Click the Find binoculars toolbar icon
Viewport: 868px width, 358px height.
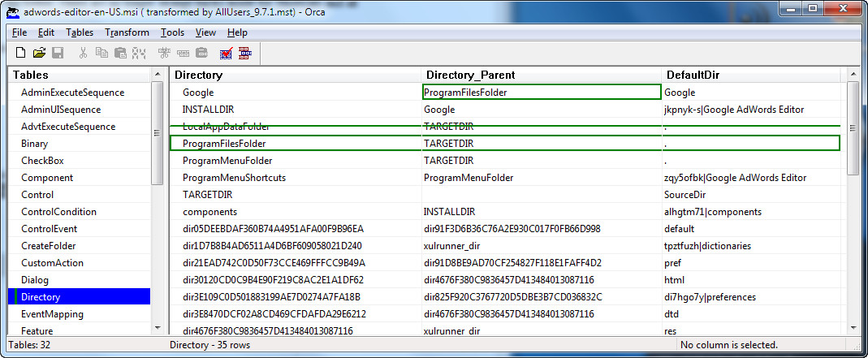(138, 53)
